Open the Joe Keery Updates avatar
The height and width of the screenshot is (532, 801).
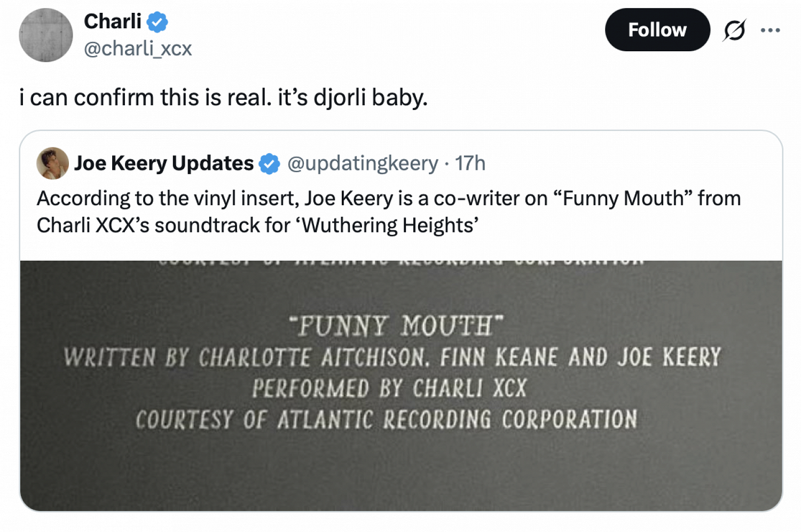click(x=52, y=163)
